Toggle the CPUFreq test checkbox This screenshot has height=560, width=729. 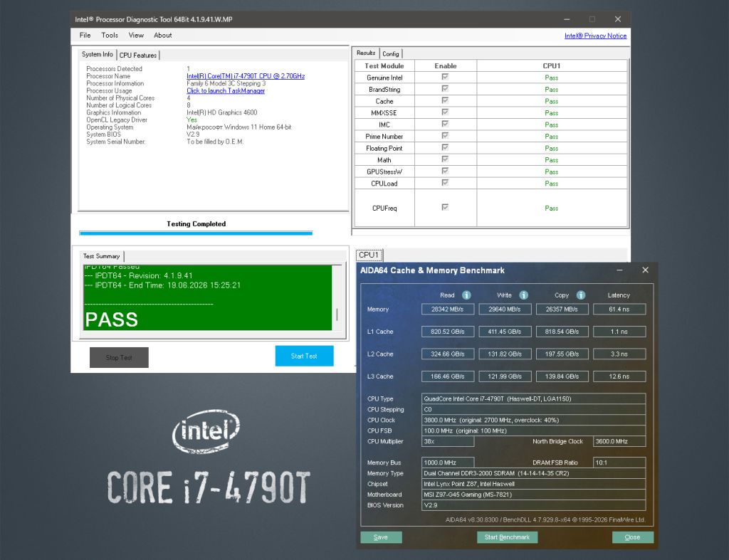coord(445,207)
